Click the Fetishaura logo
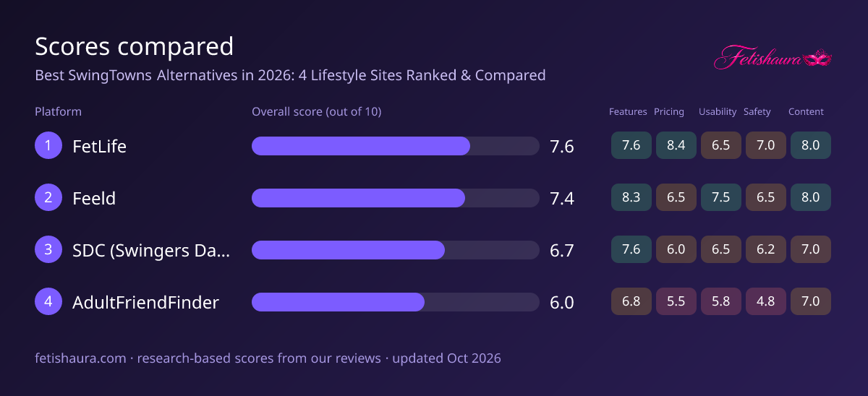Viewport: 868px width, 396px height. tap(773, 57)
